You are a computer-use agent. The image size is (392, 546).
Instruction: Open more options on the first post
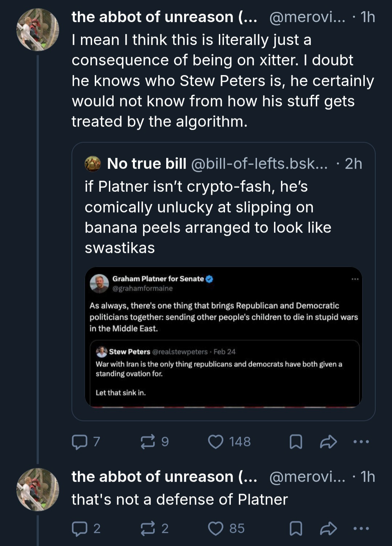pos(361,442)
